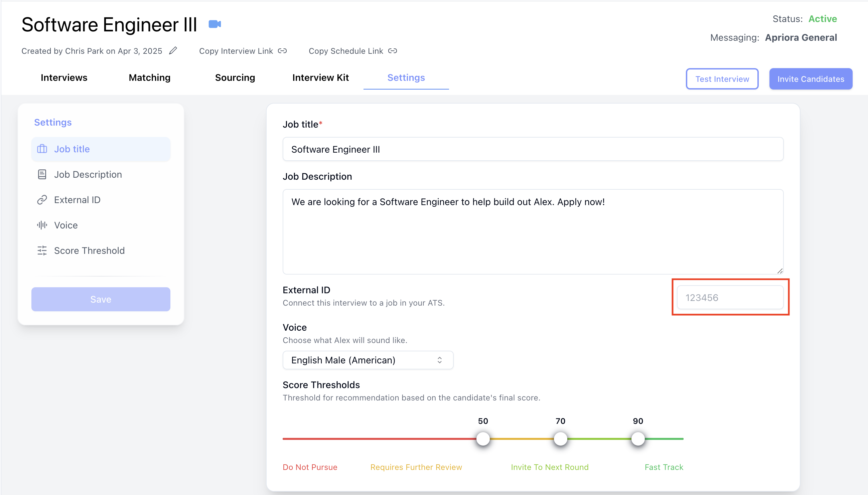Switch to the Matching tab
Image resolution: width=868 pixels, height=495 pixels.
(x=150, y=77)
